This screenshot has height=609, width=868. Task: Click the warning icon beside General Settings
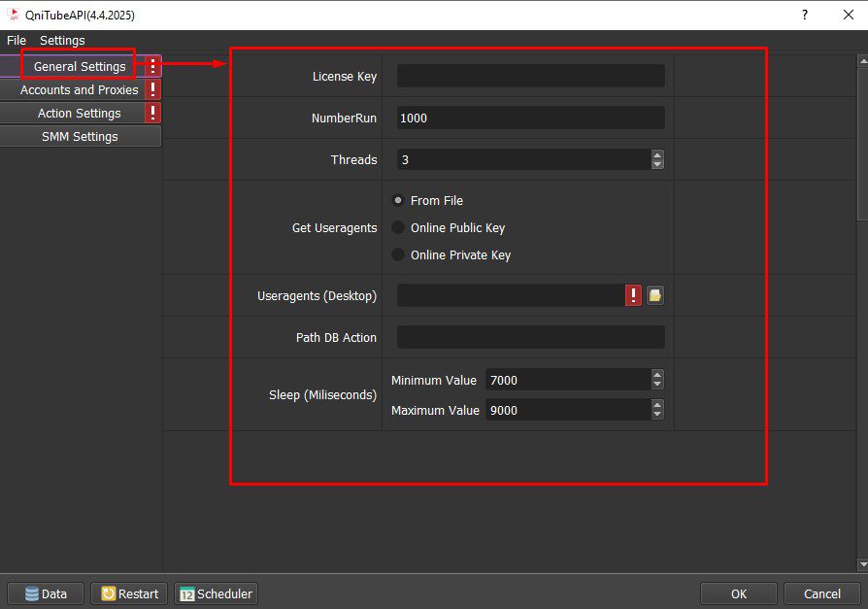(x=152, y=66)
